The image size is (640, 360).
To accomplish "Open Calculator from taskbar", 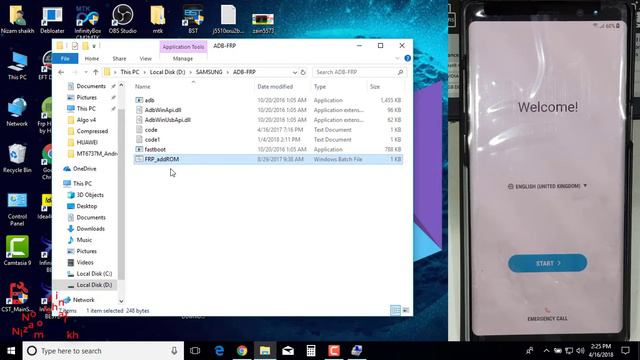I will pyautogui.click(x=311, y=351).
